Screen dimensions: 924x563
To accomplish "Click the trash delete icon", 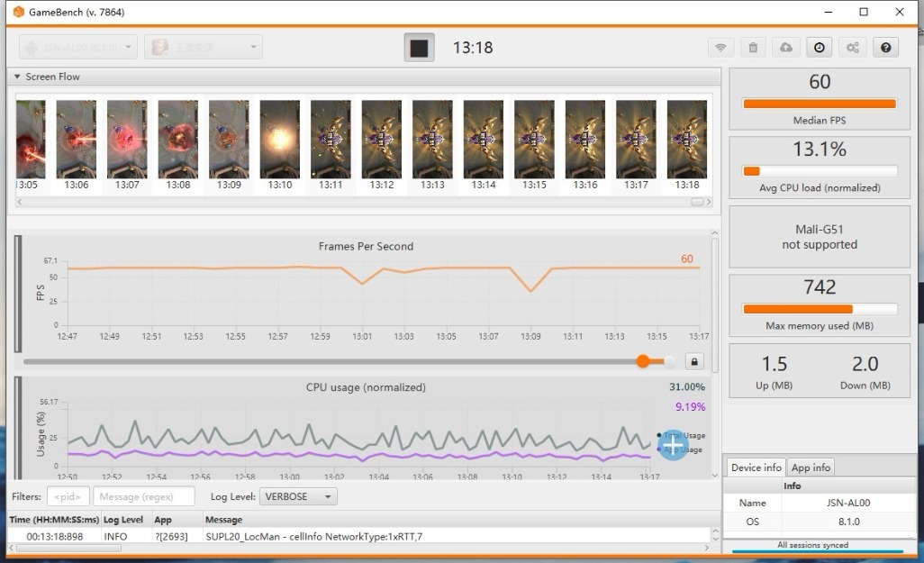I will point(754,48).
